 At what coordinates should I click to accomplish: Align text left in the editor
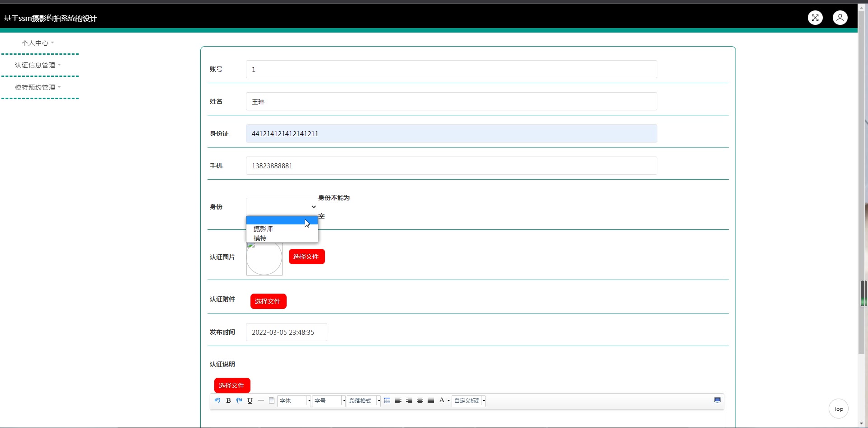coord(398,400)
